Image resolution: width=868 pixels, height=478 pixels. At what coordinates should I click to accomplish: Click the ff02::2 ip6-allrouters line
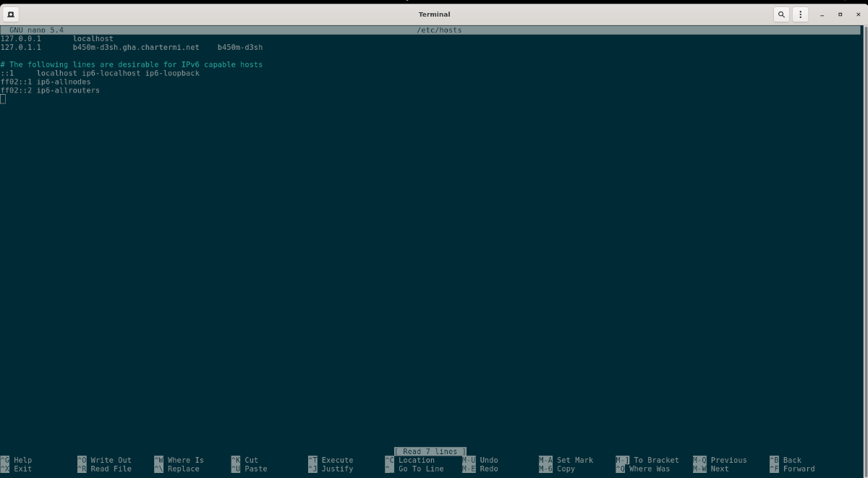click(x=50, y=90)
